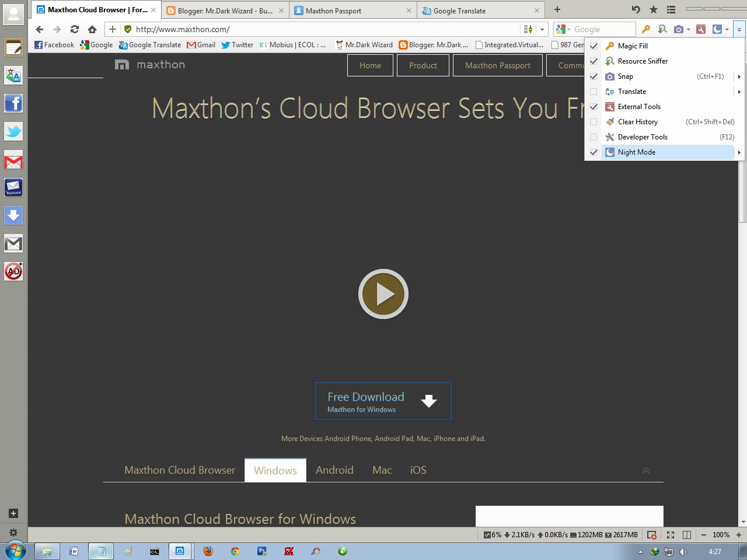The width and height of the screenshot is (747, 560).
Task: Select the Android platform tab
Action: coord(334,470)
